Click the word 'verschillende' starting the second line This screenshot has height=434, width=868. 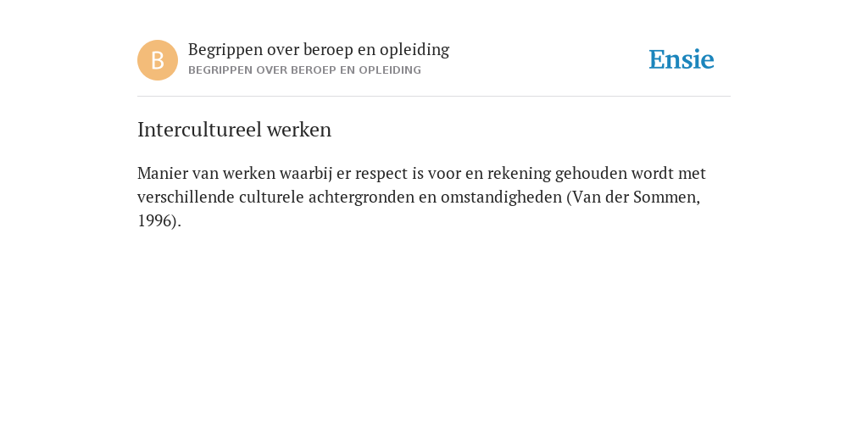click(x=186, y=197)
